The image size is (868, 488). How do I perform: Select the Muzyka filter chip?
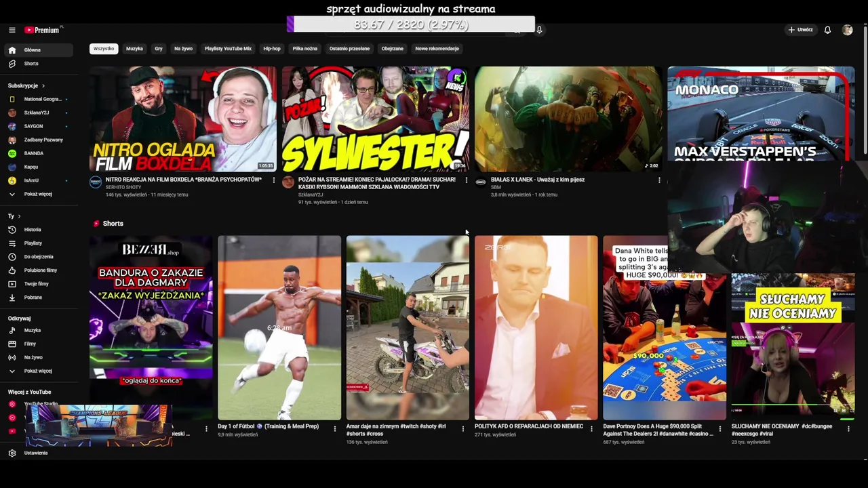tap(134, 49)
